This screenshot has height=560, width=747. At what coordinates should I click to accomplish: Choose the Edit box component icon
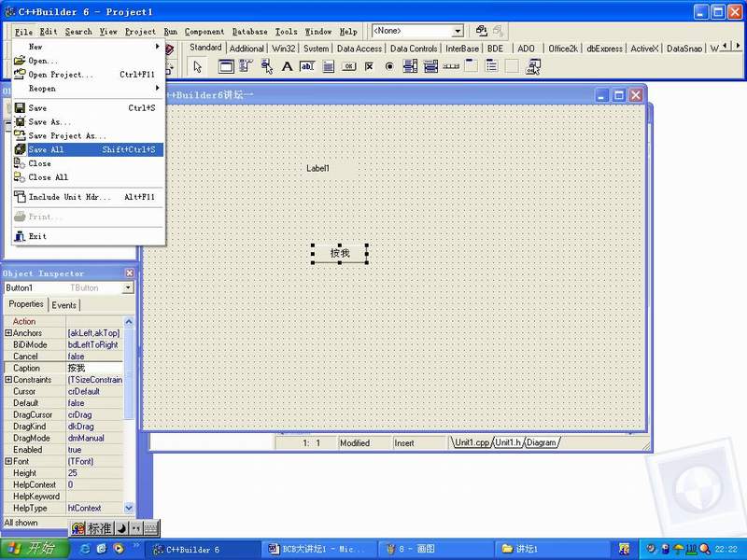click(307, 66)
